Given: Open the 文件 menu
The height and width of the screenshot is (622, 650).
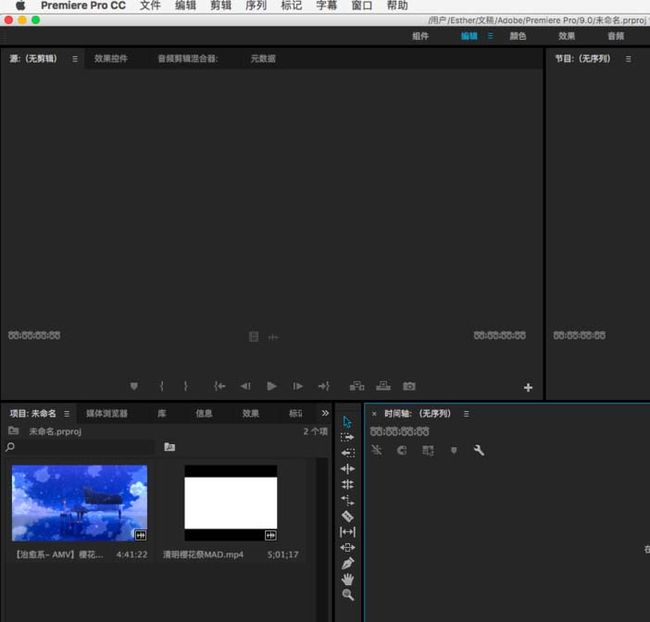Looking at the screenshot, I should (x=150, y=6).
